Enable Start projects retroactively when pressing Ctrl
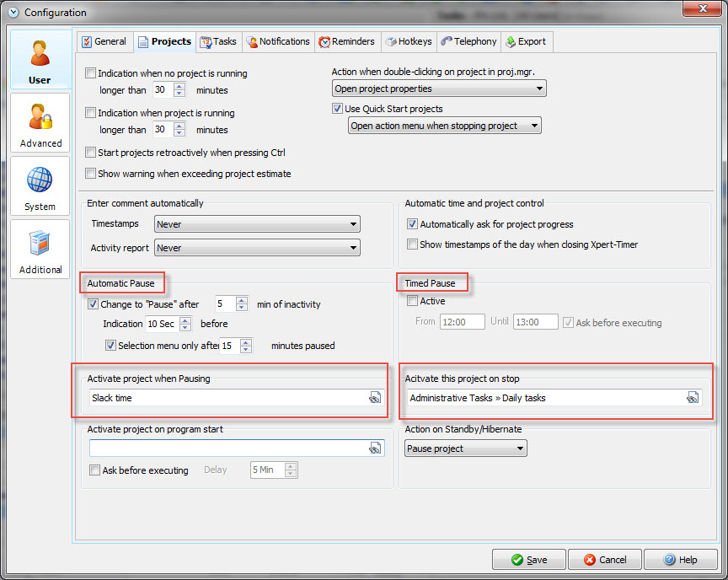Viewport: 728px width, 580px height. pos(91,153)
